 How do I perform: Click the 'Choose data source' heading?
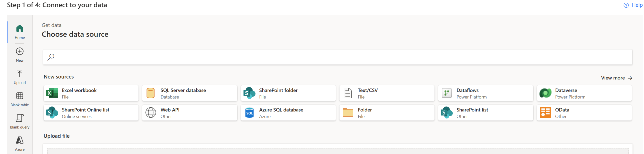75,34
